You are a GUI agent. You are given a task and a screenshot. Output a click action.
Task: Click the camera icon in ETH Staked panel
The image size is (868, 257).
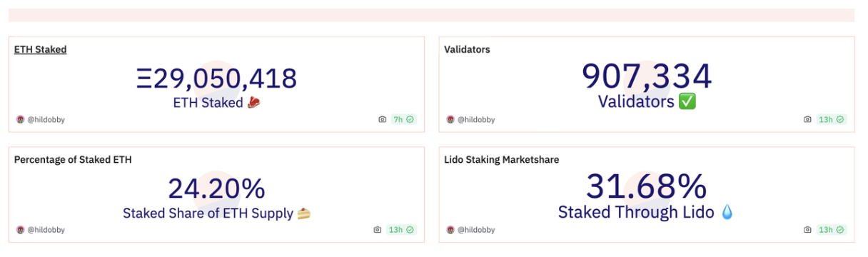[x=382, y=119]
